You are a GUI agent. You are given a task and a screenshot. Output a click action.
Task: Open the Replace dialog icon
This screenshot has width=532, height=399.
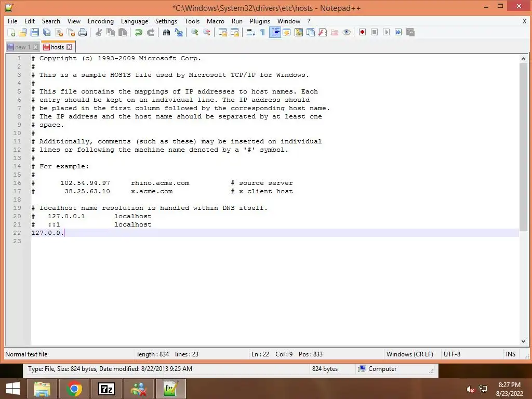point(179,32)
